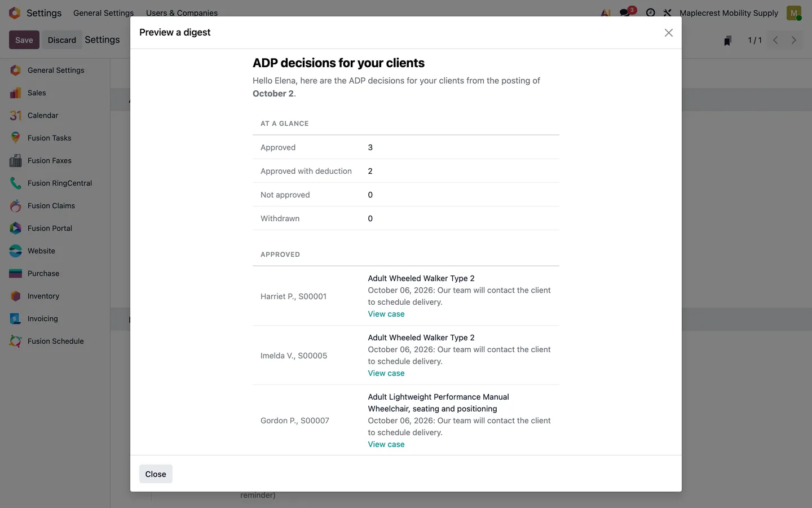Screen dimensions: 812x508
Task: Go to the next record arrow
Action: pyautogui.click(x=793, y=40)
